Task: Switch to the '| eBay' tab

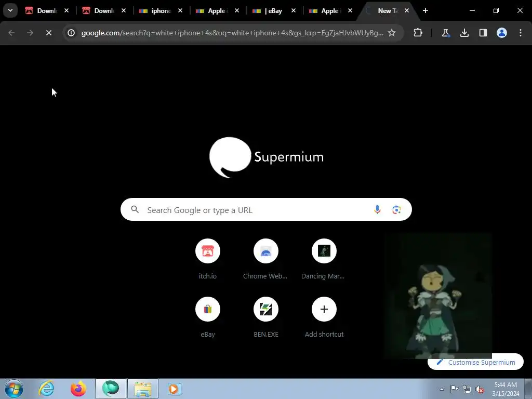Action: 274,11
